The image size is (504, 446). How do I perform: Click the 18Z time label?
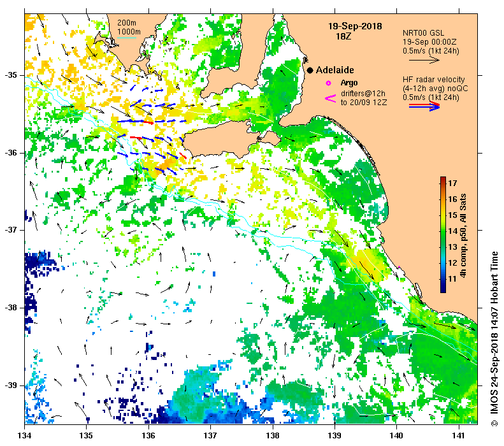[343, 36]
